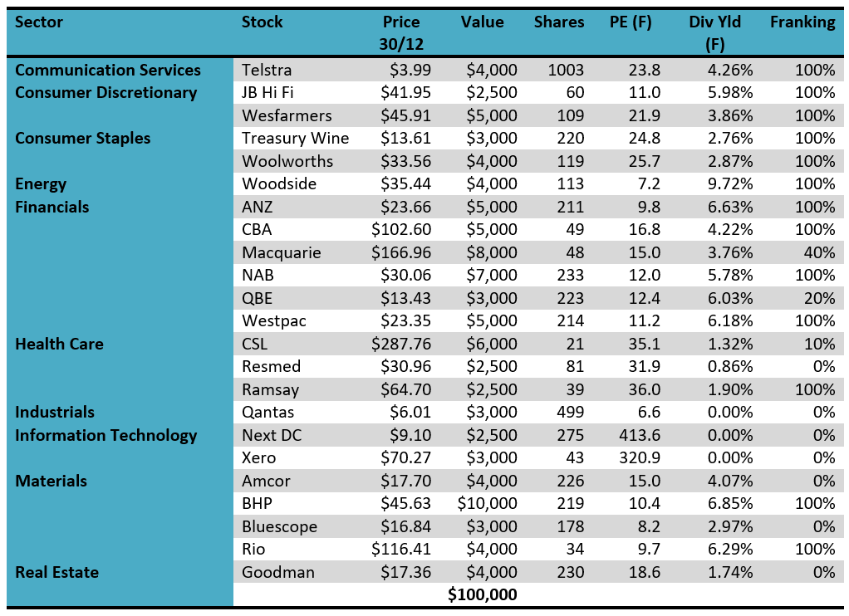Click the Franking column header
The width and height of the screenshot is (849, 616).
(802, 22)
